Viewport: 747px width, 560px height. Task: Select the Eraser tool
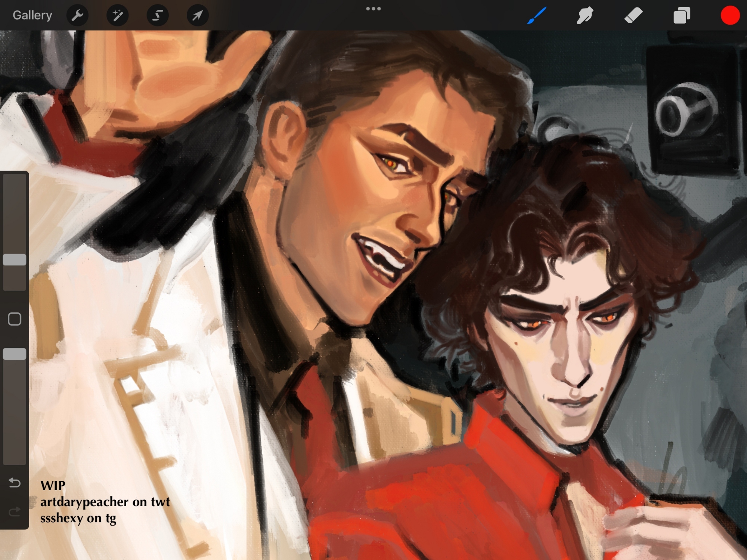[x=633, y=16]
